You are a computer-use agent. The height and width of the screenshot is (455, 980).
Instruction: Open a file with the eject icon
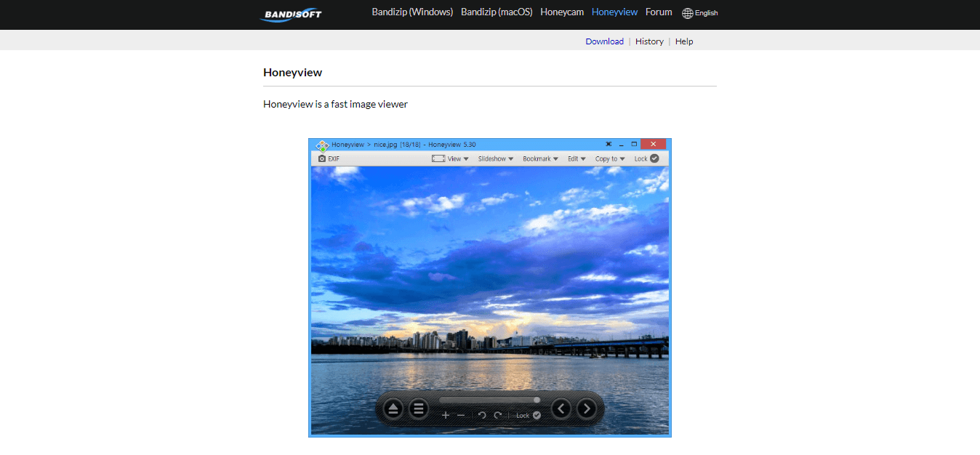click(x=393, y=408)
